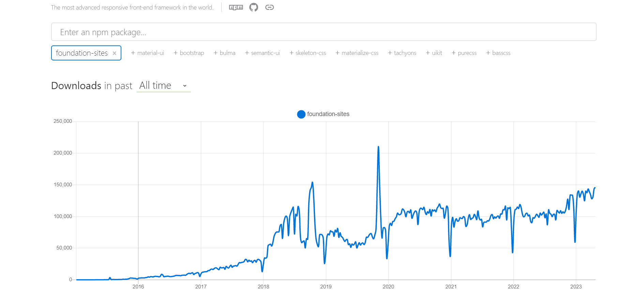Image resolution: width=644 pixels, height=298 pixels.
Task: Click the 2023 x-axis label
Action: [x=576, y=287]
